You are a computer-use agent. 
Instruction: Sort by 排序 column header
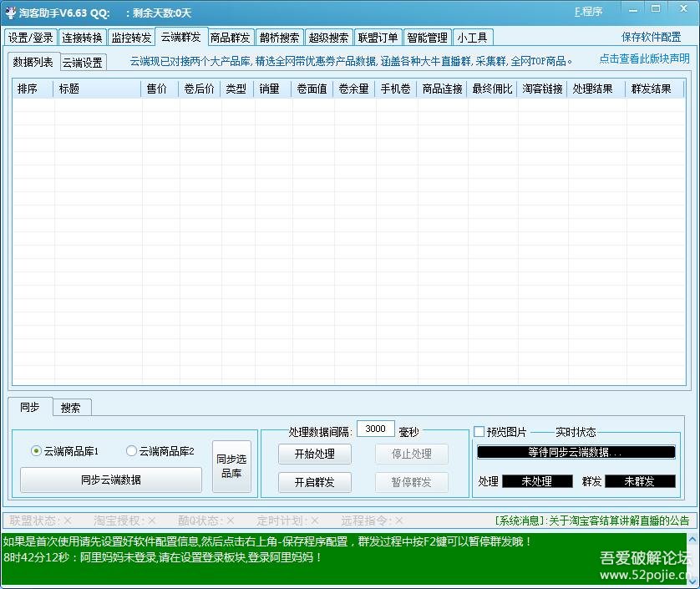click(32, 89)
